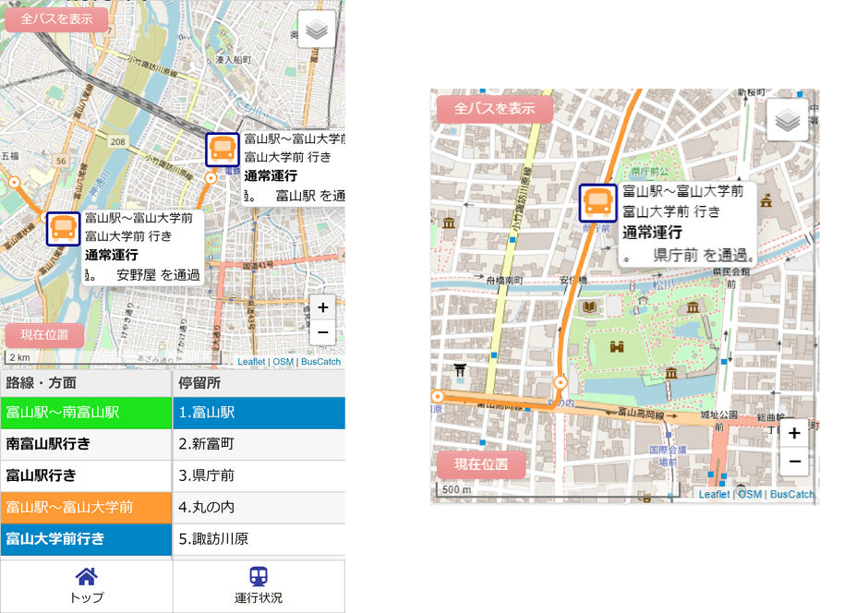Open the 運行状況 tab
868x613 pixels.
(259, 586)
